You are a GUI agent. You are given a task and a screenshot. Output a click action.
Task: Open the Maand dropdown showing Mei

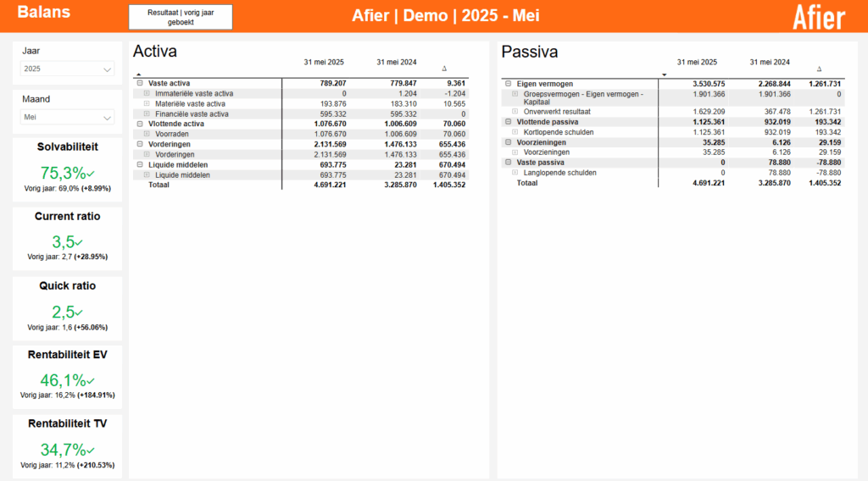pyautogui.click(x=68, y=118)
